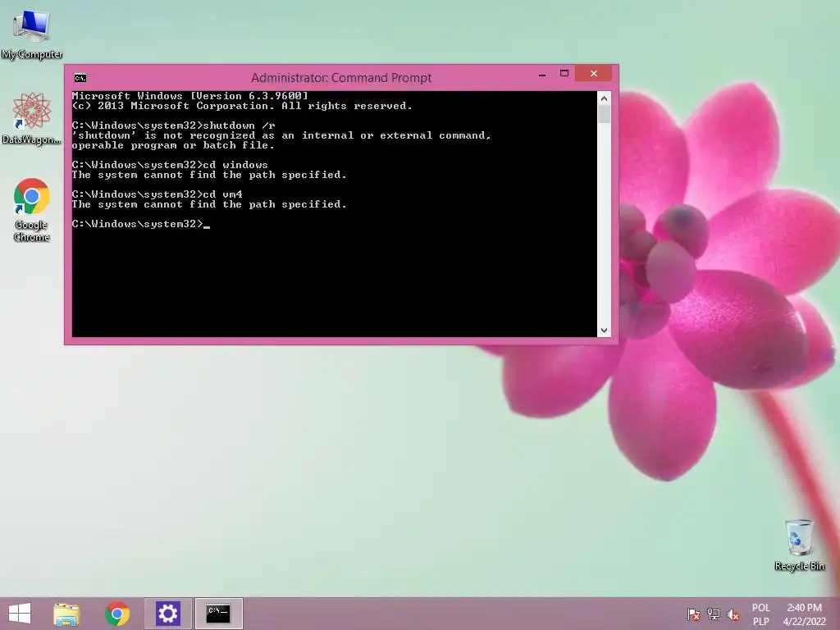Click the Microsoft Windows version line
Image resolution: width=840 pixels, height=630 pixels.
click(x=190, y=96)
